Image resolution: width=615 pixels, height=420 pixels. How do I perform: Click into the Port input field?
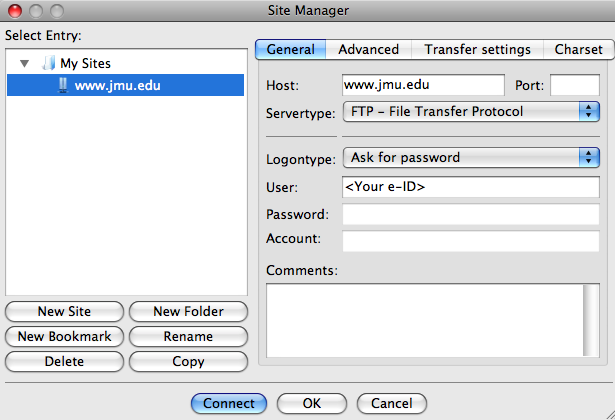tap(575, 85)
